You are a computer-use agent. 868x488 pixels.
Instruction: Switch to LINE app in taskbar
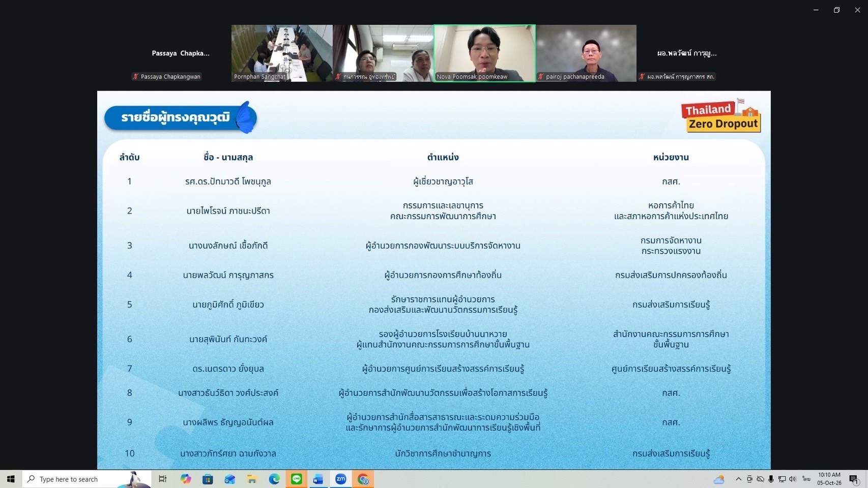297,479
